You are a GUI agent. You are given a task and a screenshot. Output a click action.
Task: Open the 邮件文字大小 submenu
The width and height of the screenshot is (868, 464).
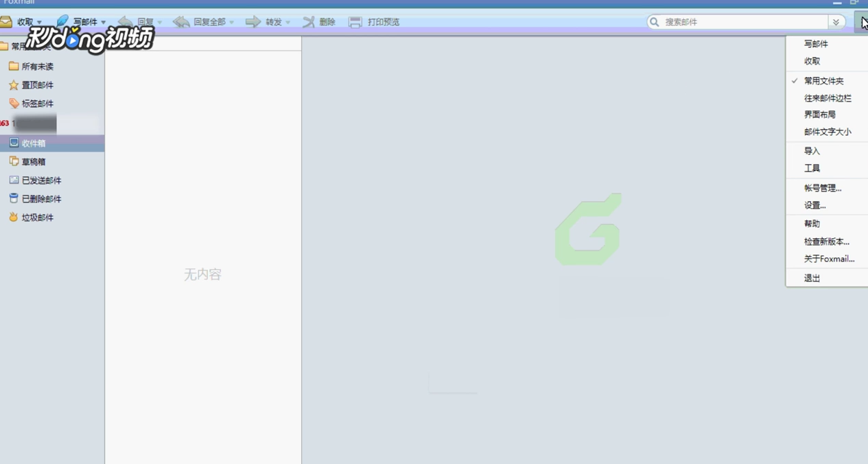click(827, 132)
